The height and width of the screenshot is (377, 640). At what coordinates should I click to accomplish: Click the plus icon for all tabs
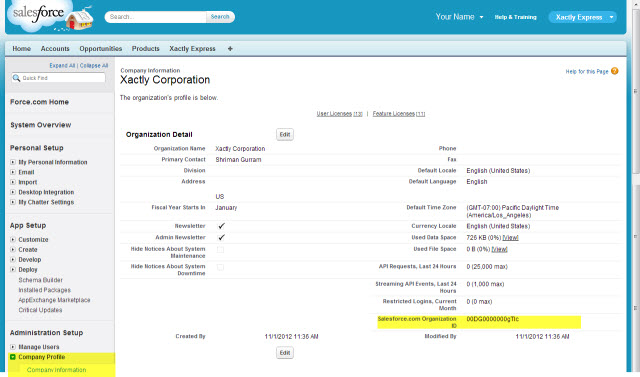[x=230, y=49]
